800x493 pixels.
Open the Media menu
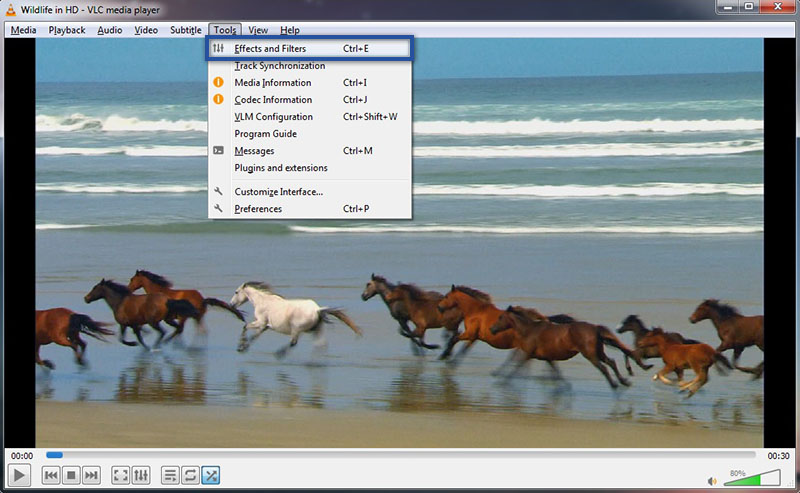[23, 30]
